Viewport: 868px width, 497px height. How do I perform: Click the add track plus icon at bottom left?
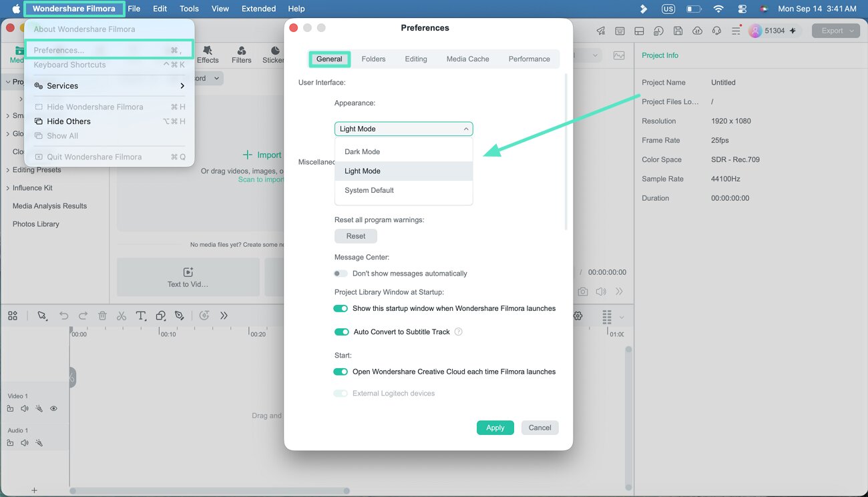(34, 490)
